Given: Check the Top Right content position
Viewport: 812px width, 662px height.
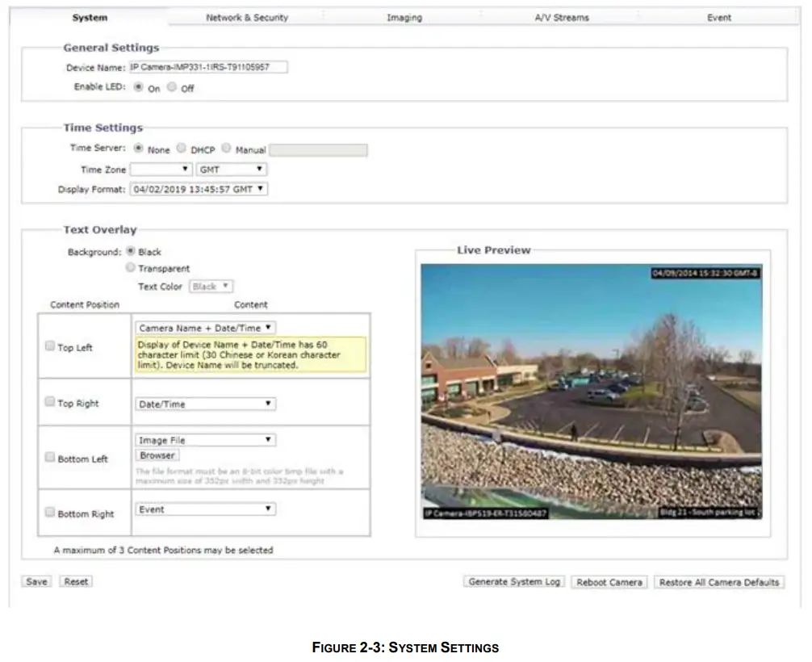Looking at the screenshot, I should pyautogui.click(x=50, y=401).
